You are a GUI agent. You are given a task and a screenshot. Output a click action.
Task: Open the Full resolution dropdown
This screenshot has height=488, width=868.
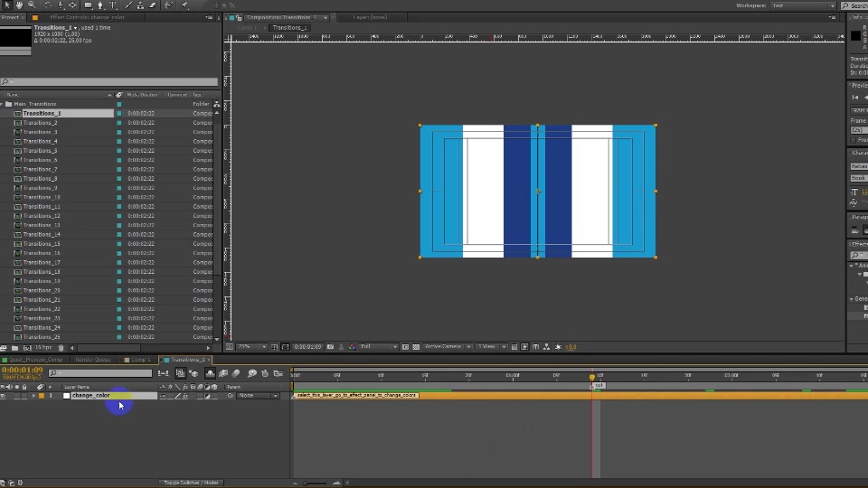379,347
